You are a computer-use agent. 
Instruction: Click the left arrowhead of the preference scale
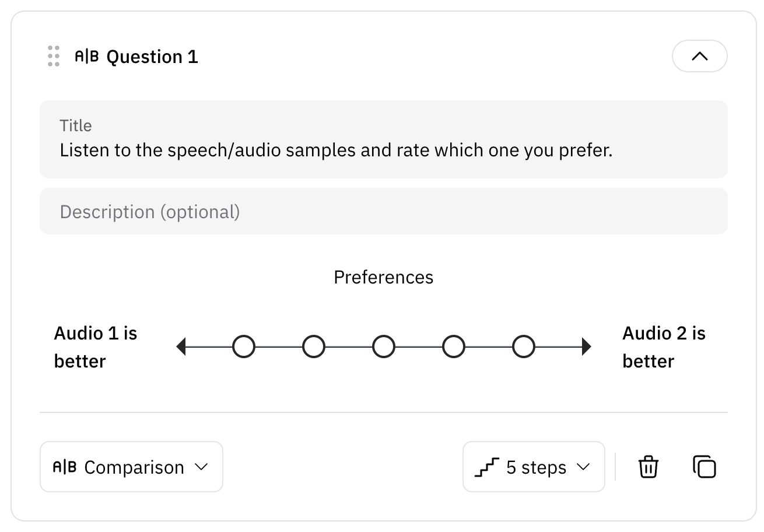click(181, 346)
